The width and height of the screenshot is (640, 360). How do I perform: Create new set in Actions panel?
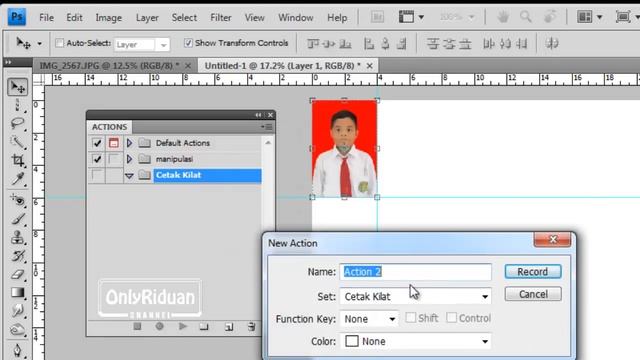(204, 327)
